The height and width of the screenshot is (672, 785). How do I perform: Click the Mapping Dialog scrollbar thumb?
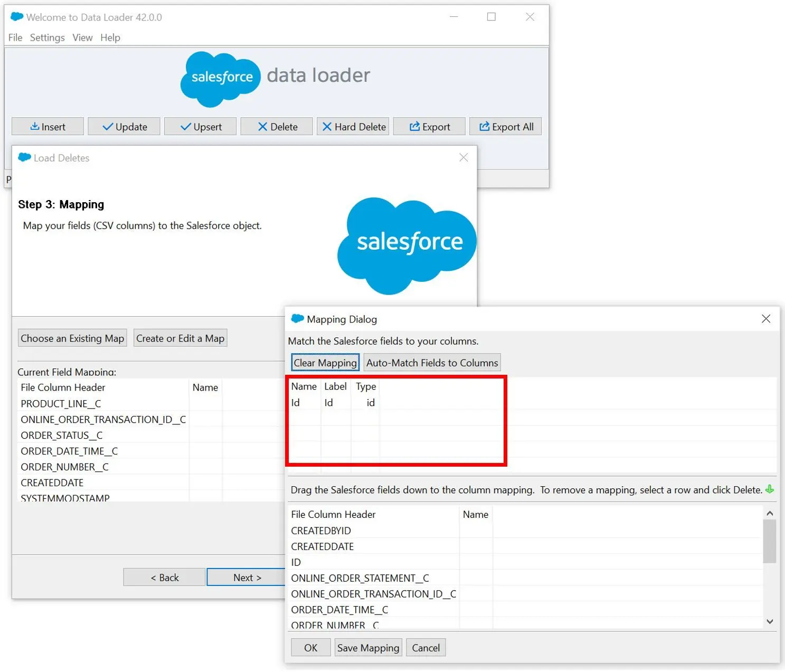pos(770,541)
